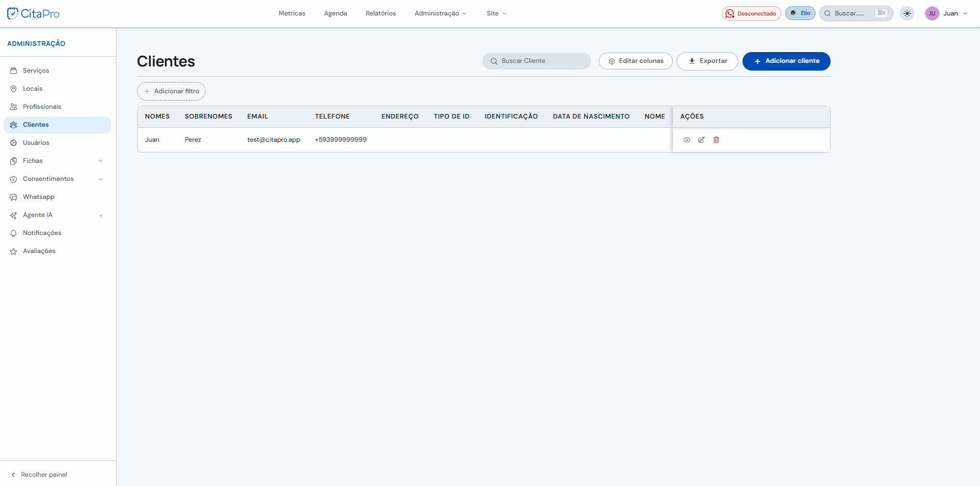Click the view eye icon for Juan Perez
The height and width of the screenshot is (486, 980).
[x=687, y=140]
